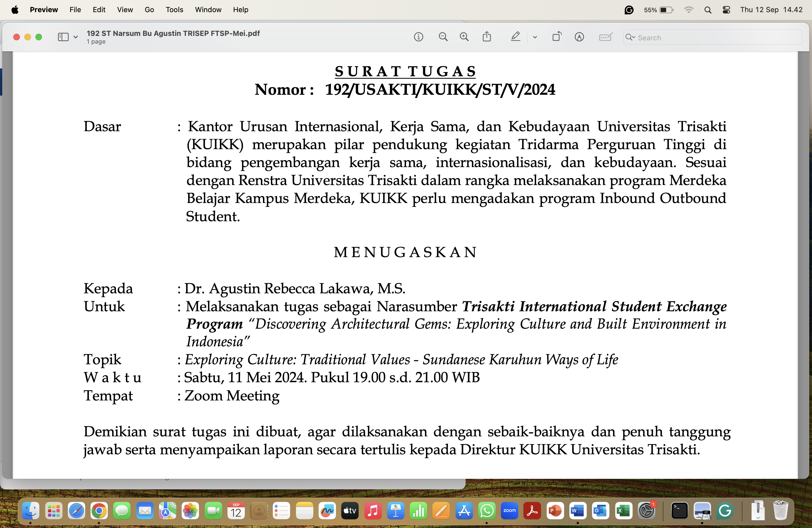Expand the highlight color dropdown arrow
812x528 pixels.
tap(535, 37)
